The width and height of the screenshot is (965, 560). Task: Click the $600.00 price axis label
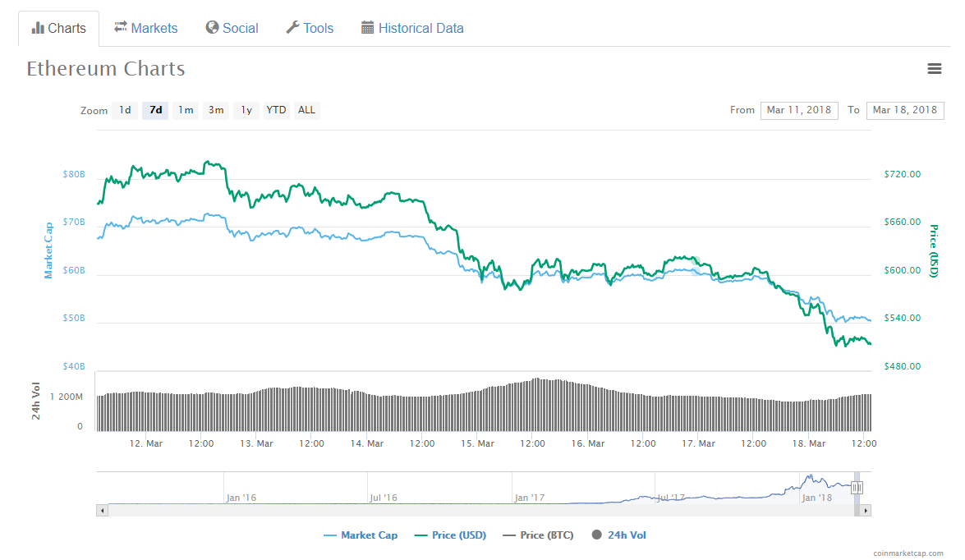click(x=903, y=270)
